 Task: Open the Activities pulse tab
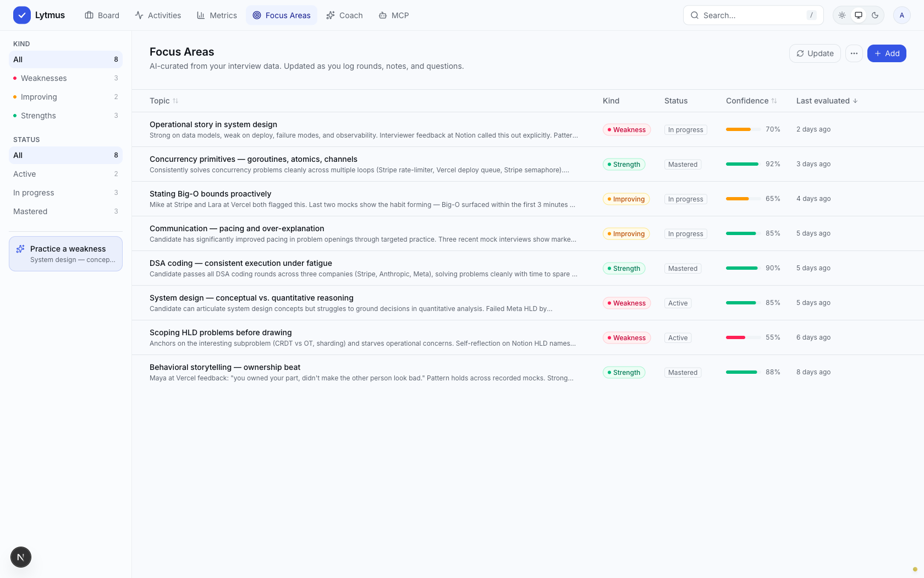(x=158, y=15)
